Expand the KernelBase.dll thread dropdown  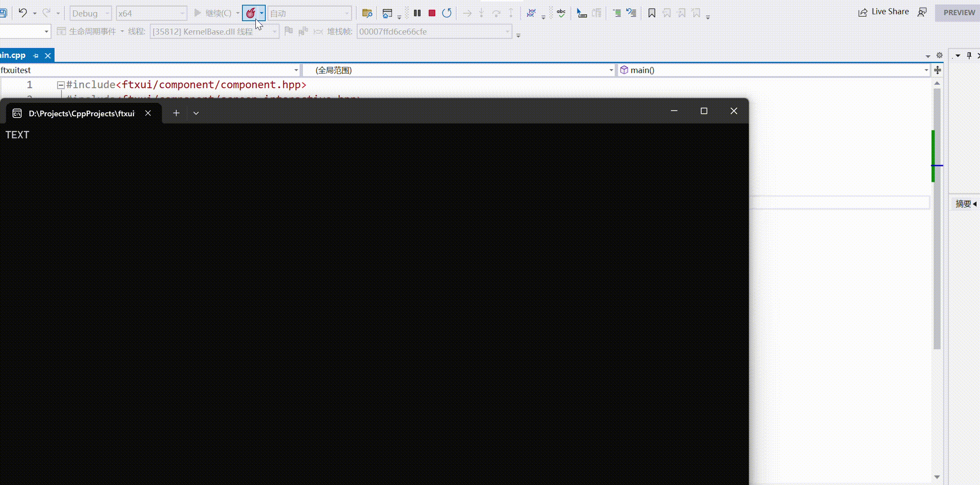[274, 31]
